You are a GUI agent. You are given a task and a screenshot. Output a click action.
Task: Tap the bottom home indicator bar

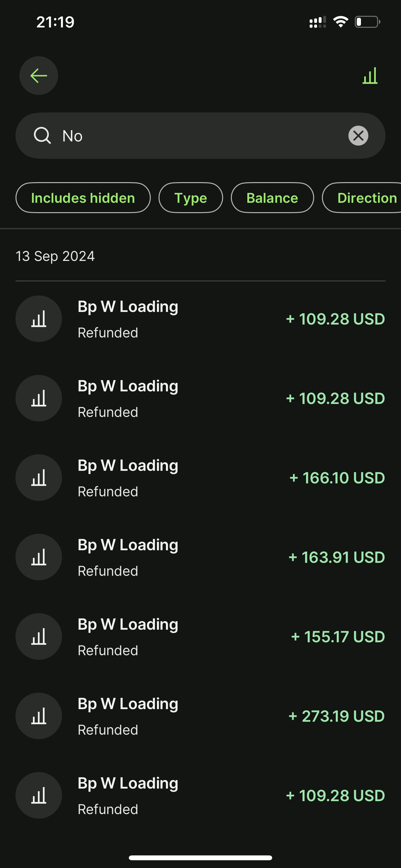200,858
